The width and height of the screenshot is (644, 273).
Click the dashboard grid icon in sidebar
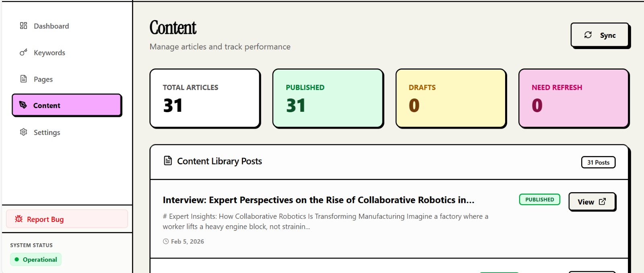tap(23, 26)
